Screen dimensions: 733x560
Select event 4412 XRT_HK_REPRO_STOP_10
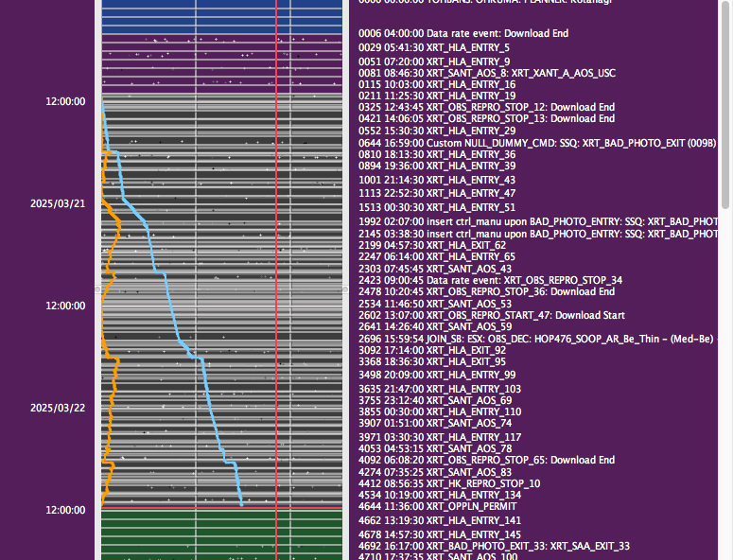[448, 483]
